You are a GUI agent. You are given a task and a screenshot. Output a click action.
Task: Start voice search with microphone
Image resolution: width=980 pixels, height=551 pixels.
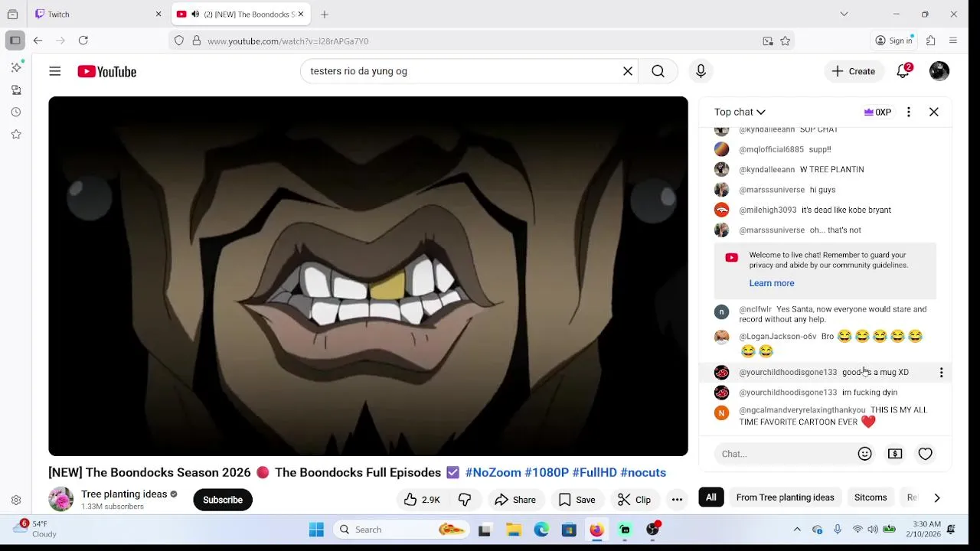coord(701,71)
